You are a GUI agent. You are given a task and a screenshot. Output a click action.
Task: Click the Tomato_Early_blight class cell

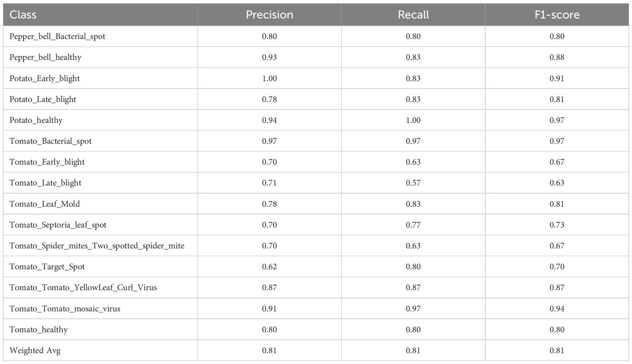tap(47, 162)
